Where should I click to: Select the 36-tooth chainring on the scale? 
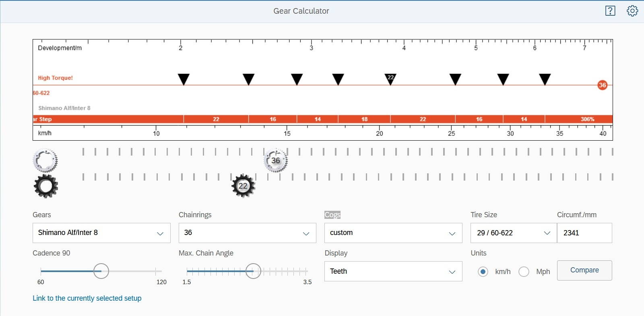(276, 160)
